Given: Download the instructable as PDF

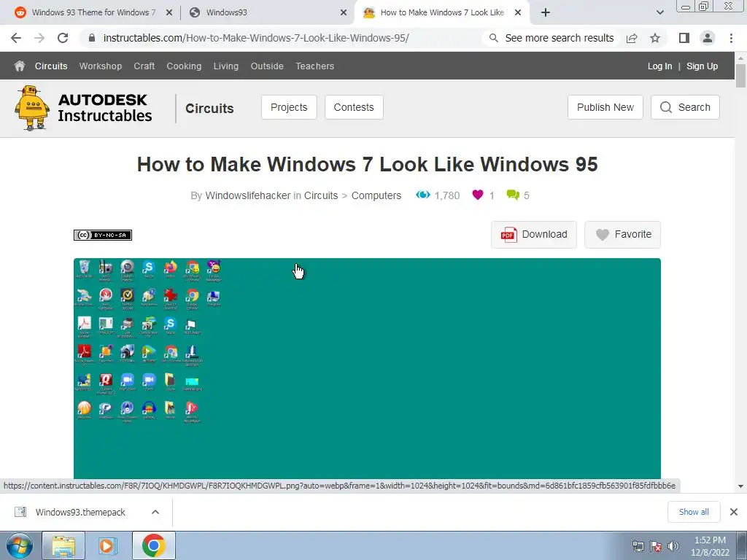Looking at the screenshot, I should (x=534, y=234).
